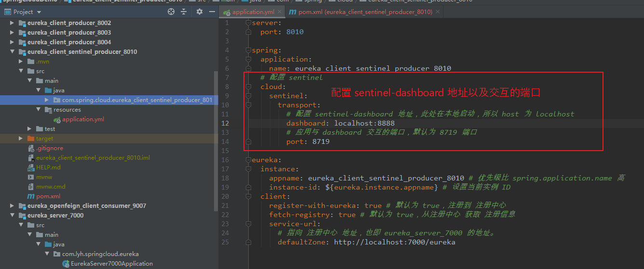
Task: Open the Project panel settings gear
Action: pyautogui.click(x=200, y=12)
